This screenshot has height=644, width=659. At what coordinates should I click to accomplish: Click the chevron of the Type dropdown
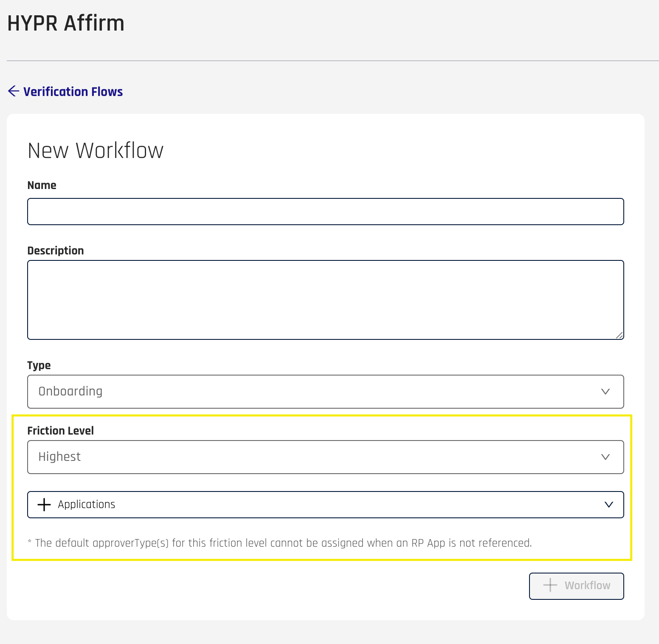(x=605, y=392)
